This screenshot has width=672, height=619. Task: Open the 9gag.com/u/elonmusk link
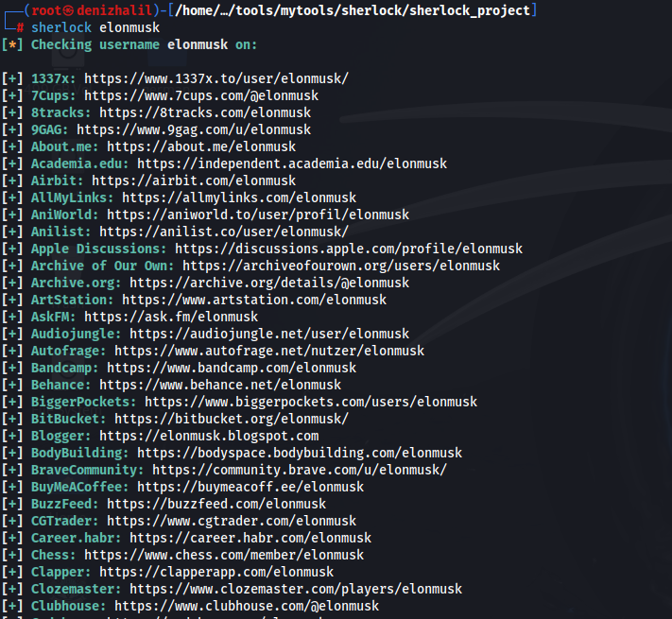tap(194, 129)
